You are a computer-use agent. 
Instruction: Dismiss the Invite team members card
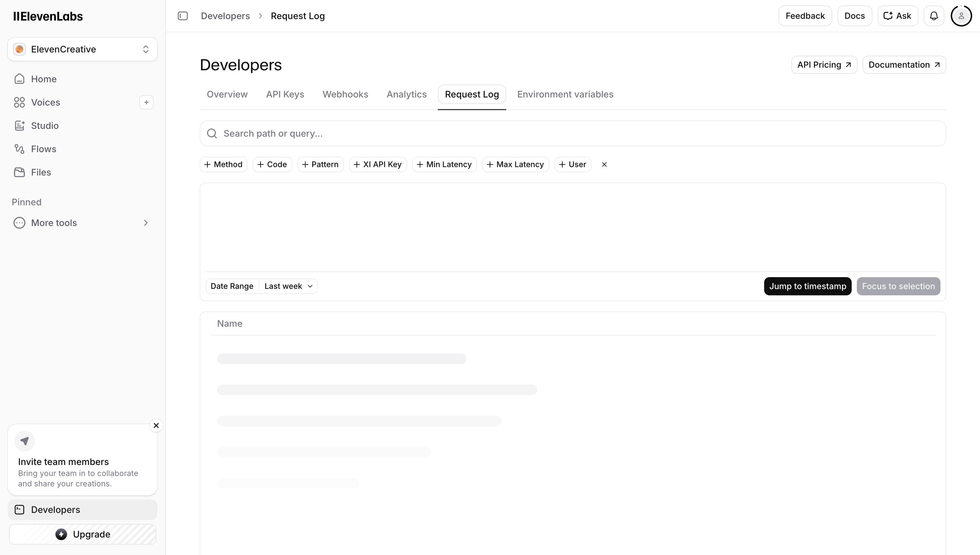tap(156, 425)
